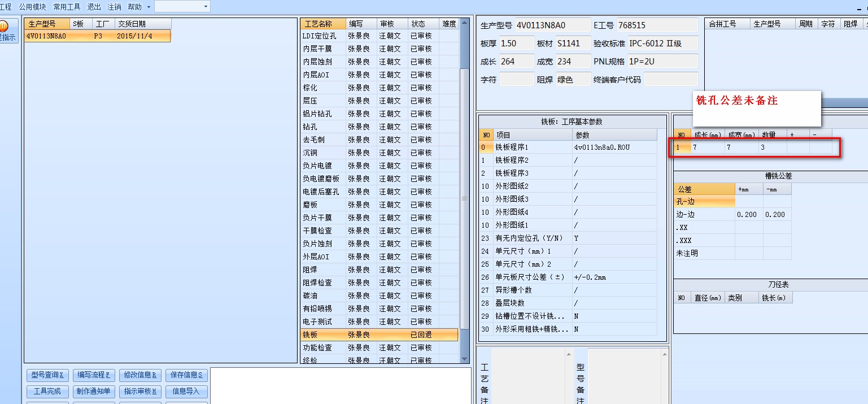Click the 保存信息 button
868x404 pixels.
click(186, 375)
